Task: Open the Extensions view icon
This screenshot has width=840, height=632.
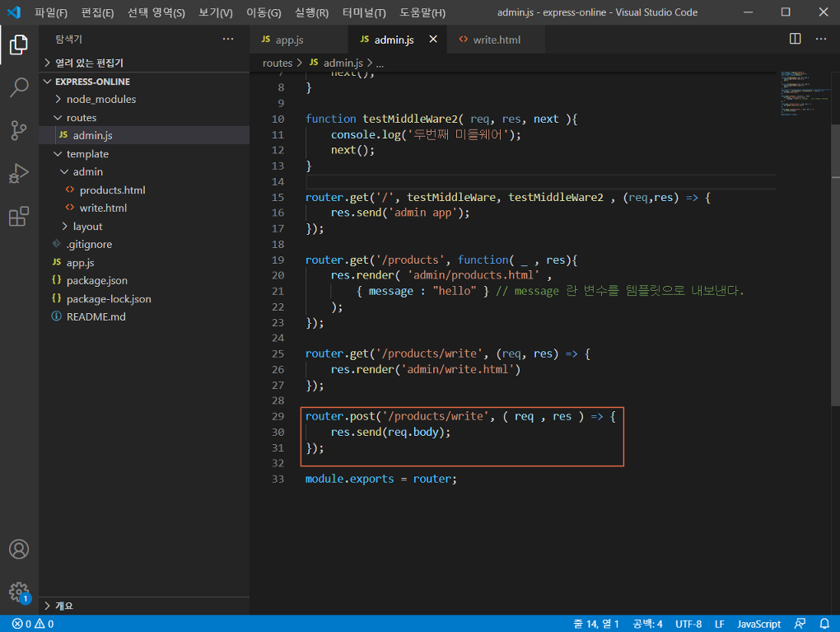Action: pyautogui.click(x=19, y=217)
